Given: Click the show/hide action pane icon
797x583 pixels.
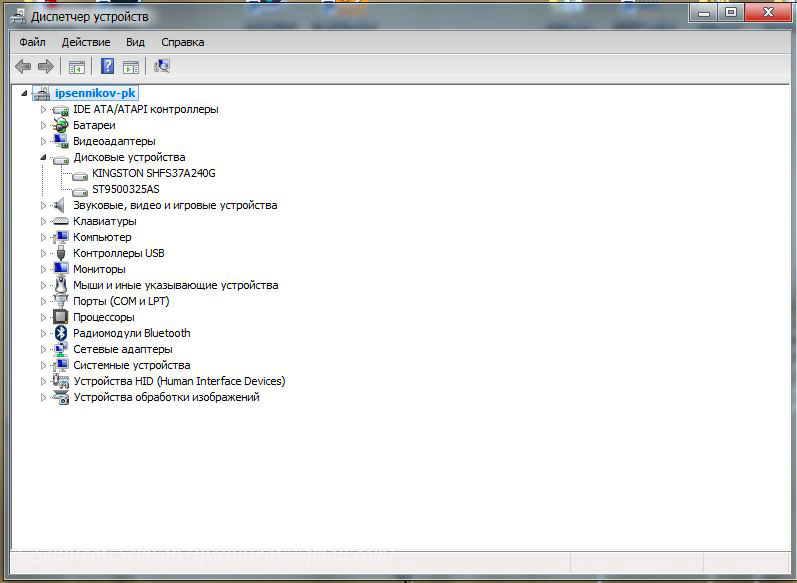Looking at the screenshot, I should [130, 67].
